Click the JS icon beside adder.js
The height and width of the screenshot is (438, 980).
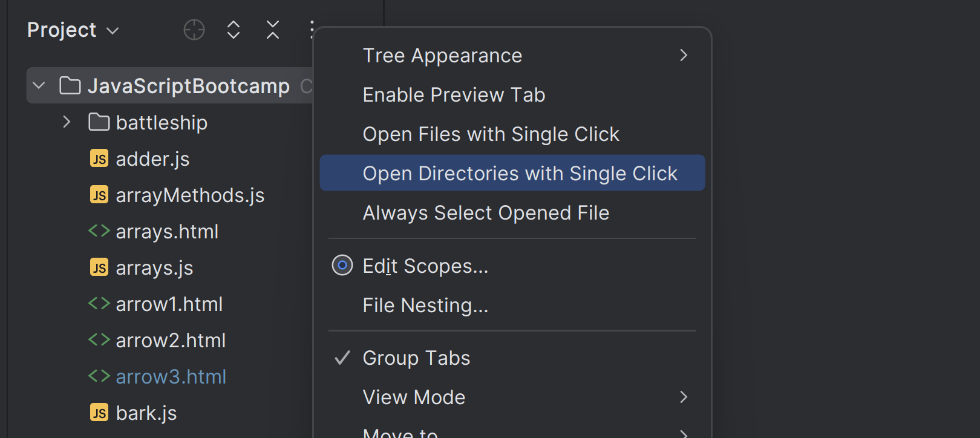tap(99, 159)
